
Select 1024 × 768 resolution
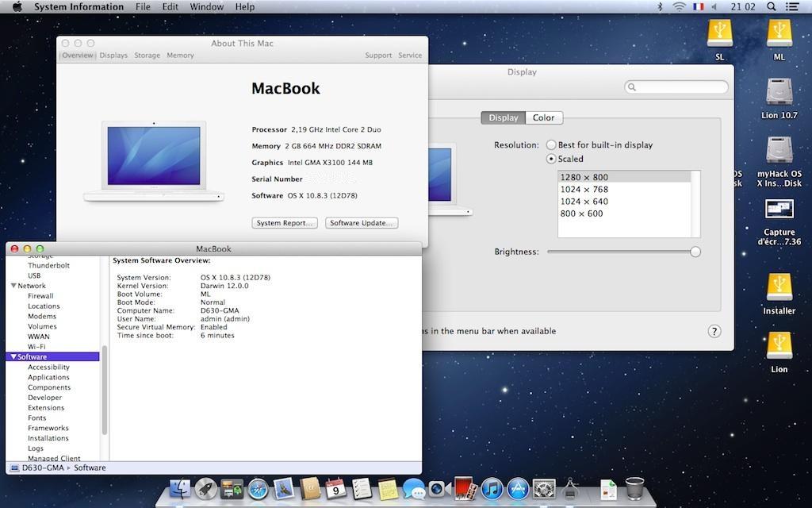pos(584,189)
